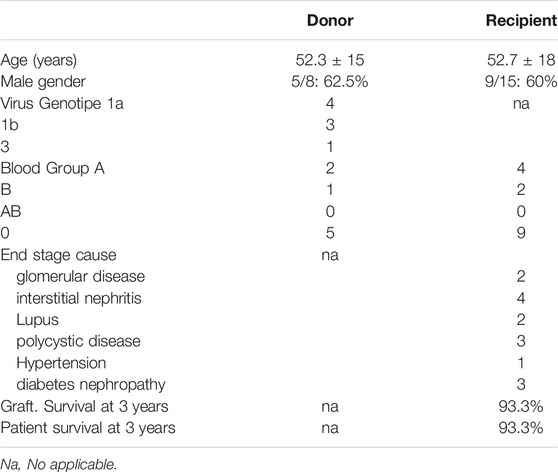The width and height of the screenshot is (558, 472).
Task: Click the Recipient column header
Action: tap(522, 21)
